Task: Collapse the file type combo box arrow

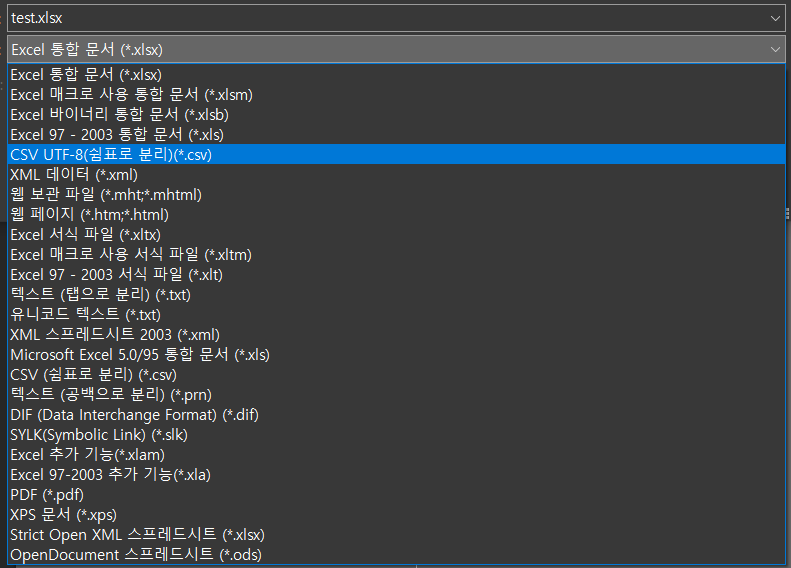Action: 775,49
